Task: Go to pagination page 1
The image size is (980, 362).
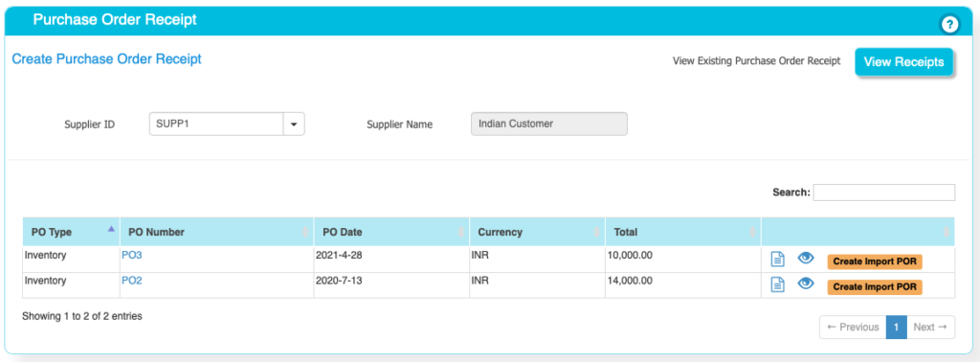Action: (896, 327)
